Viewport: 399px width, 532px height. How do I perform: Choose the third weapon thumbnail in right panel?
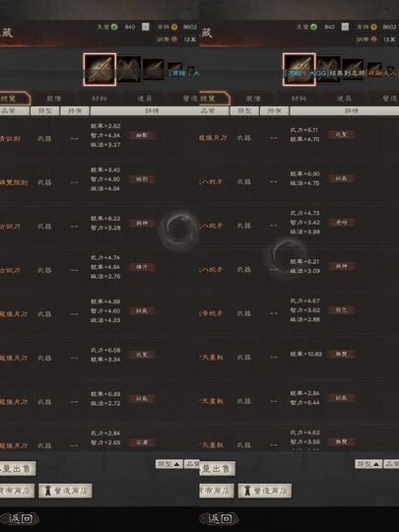pos(353,70)
